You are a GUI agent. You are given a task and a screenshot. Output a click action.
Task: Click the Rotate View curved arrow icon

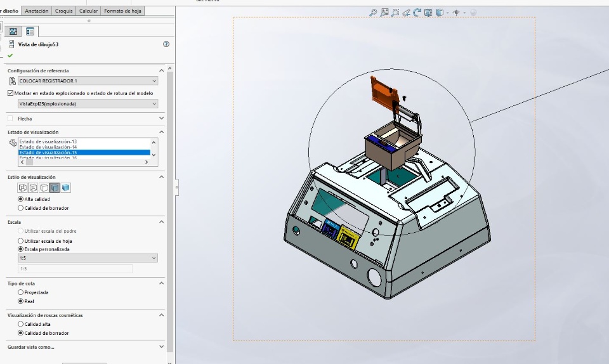[417, 13]
